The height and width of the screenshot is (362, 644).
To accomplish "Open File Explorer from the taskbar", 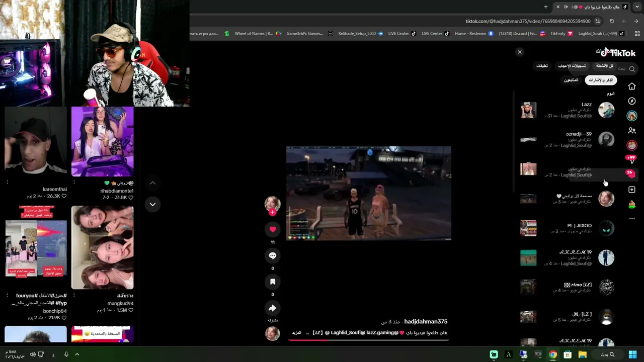I will 582,354.
